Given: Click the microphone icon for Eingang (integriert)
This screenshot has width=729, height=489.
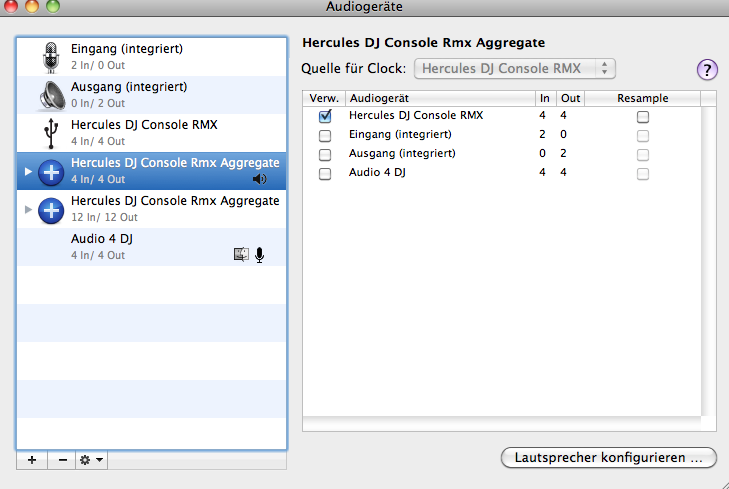Looking at the screenshot, I should click(x=51, y=57).
